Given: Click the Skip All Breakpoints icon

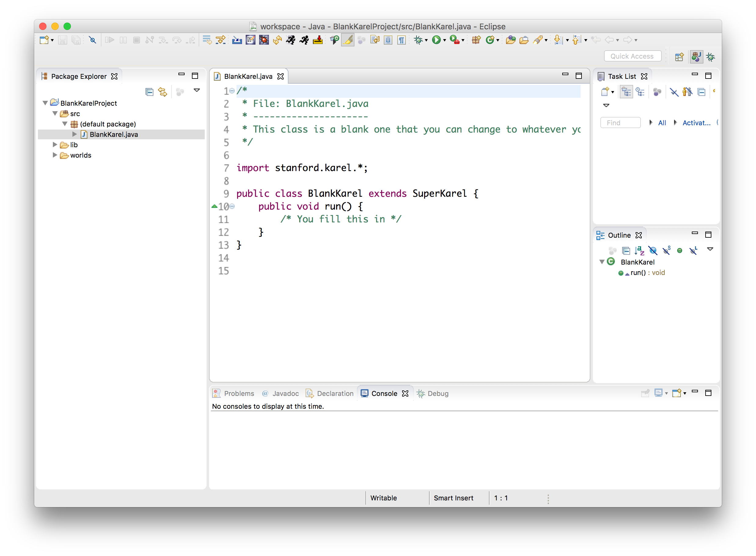Looking at the screenshot, I should click(93, 40).
